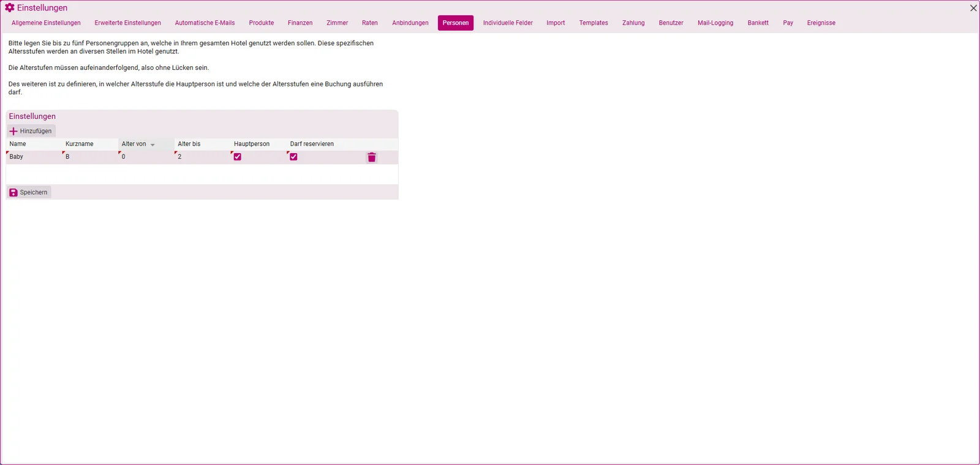Image resolution: width=980 pixels, height=465 pixels.
Task: Click the Darf reservieren column header
Action: [315, 144]
